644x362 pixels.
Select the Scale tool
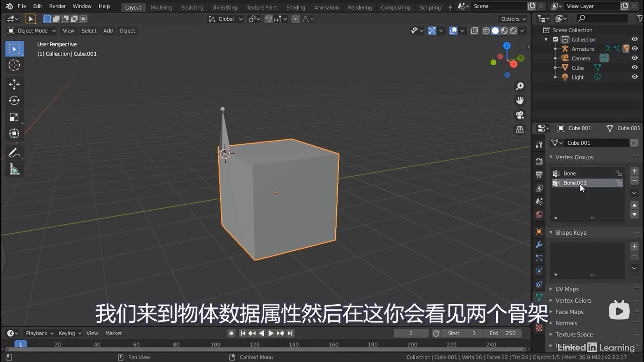(x=14, y=117)
